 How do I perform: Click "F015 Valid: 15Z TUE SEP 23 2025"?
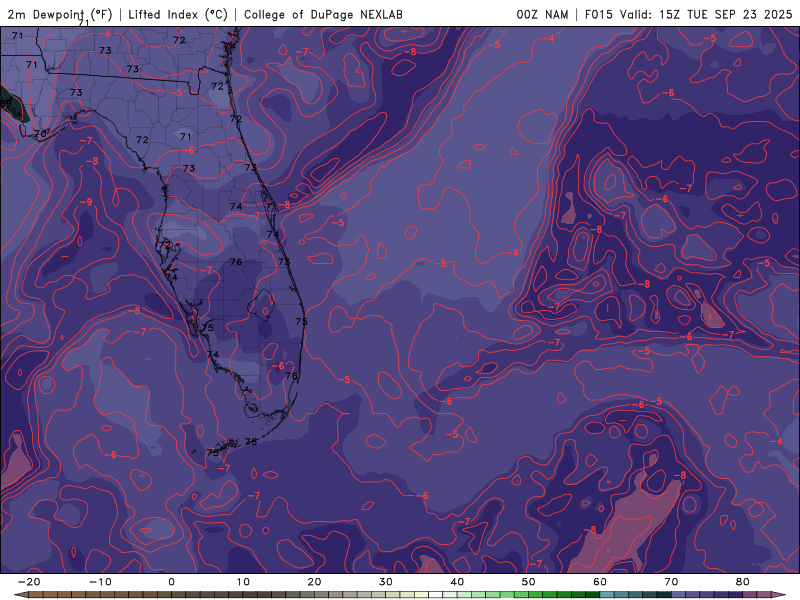point(688,14)
